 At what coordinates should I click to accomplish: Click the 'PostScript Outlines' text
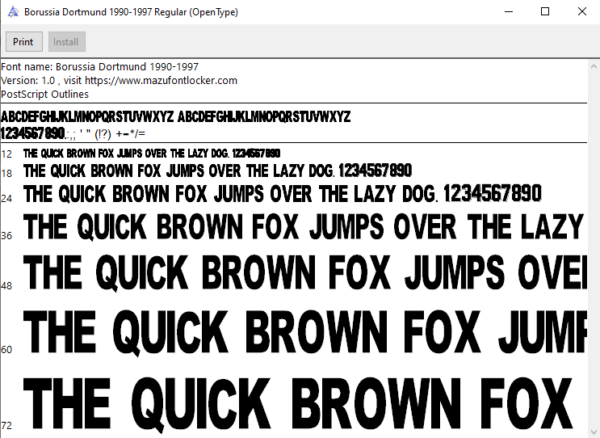tap(45, 94)
